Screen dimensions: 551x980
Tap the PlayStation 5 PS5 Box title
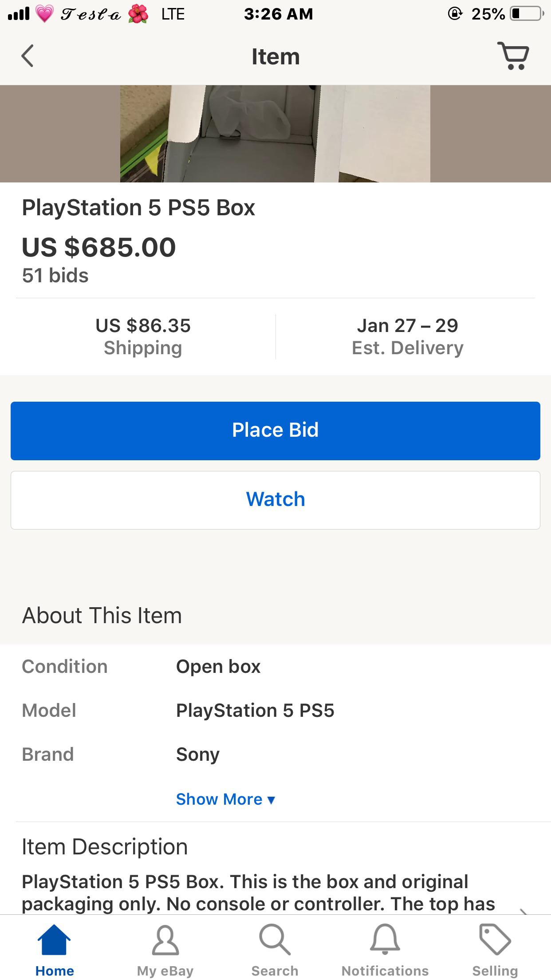[x=139, y=207]
